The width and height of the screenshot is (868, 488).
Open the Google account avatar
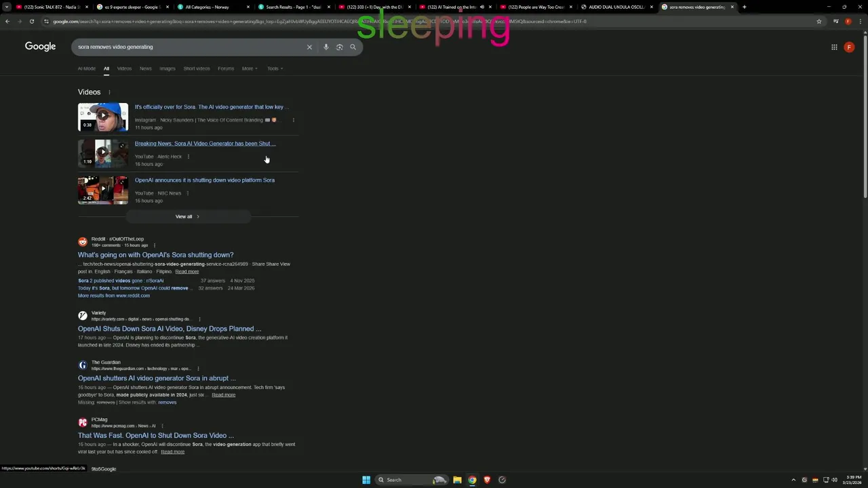tap(849, 47)
